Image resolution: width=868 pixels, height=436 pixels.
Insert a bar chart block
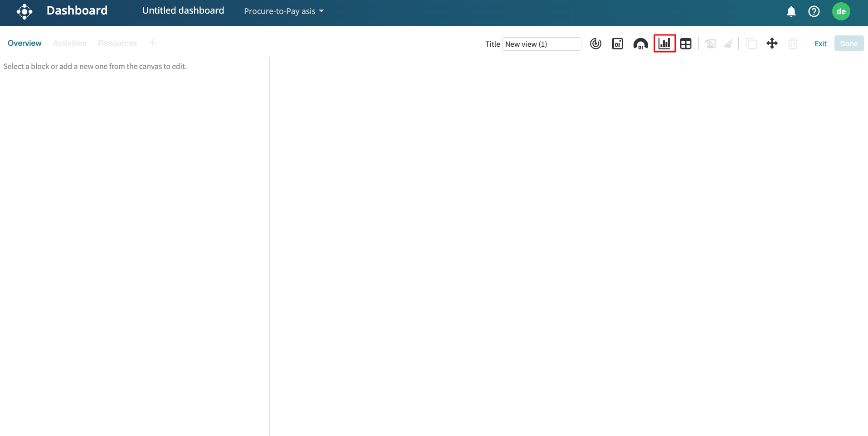pyautogui.click(x=664, y=44)
